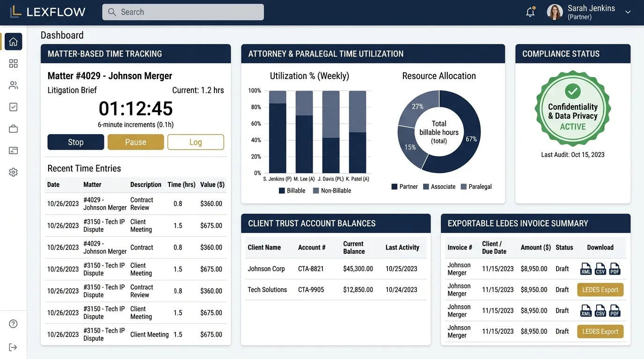
Task: Download PDF file in the first invoice row
Action: (615, 269)
